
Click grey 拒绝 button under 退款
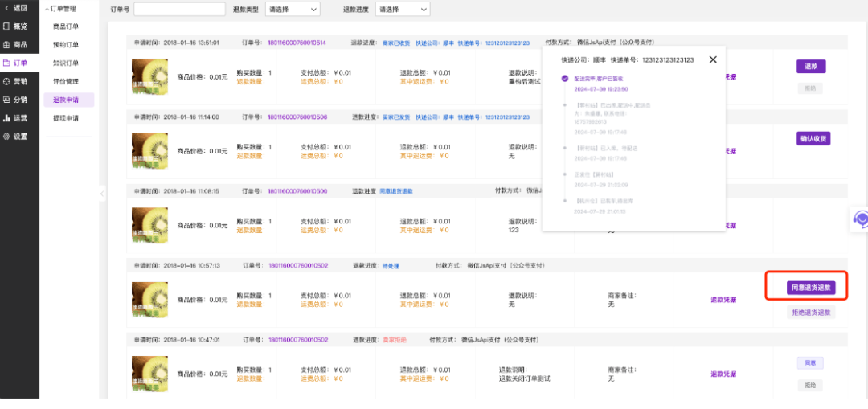click(x=810, y=88)
